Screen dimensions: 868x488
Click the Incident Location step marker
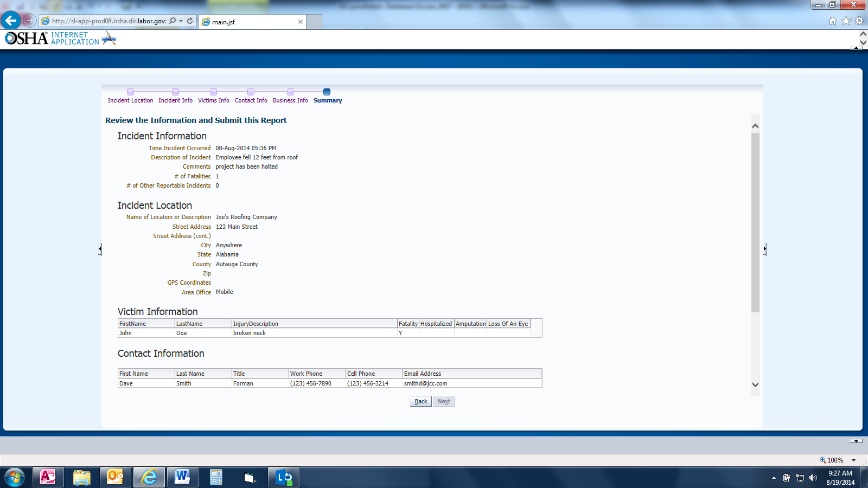[130, 92]
